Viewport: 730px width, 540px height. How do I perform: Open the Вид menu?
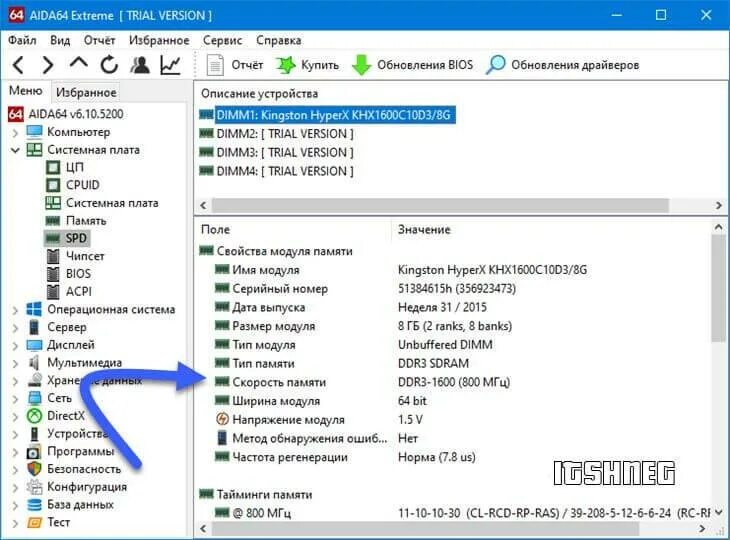pyautogui.click(x=60, y=40)
